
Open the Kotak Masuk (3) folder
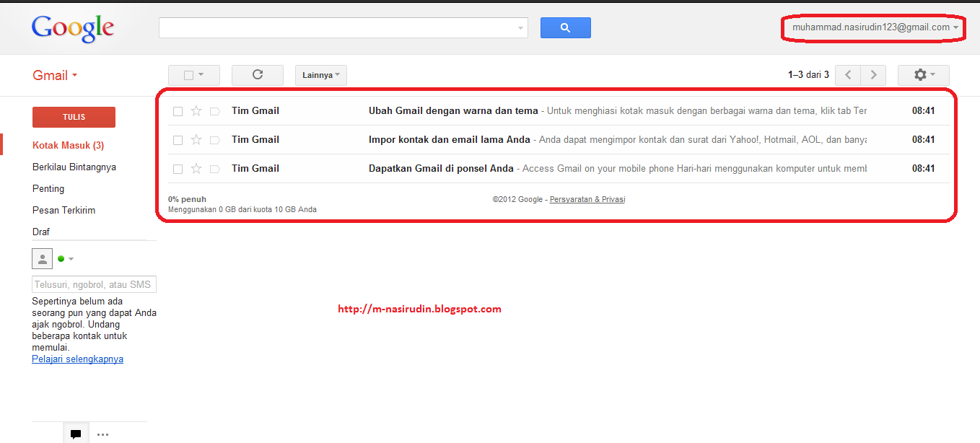coord(69,145)
